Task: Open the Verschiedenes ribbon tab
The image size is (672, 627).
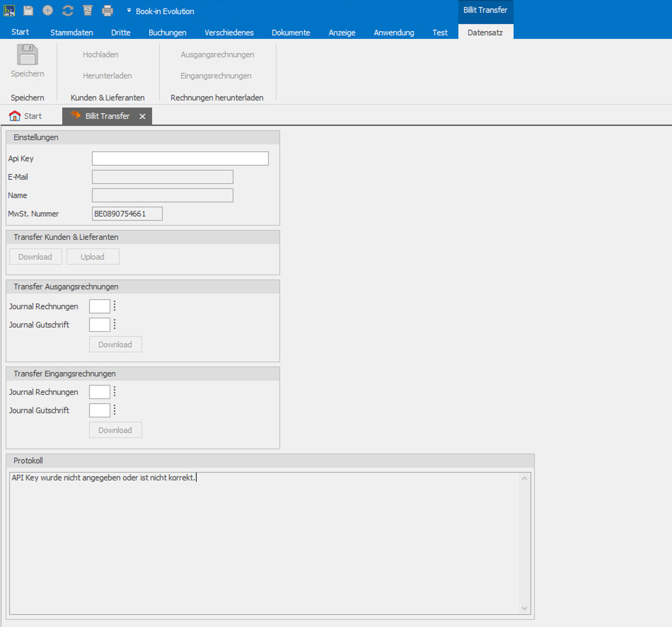Action: coord(229,32)
